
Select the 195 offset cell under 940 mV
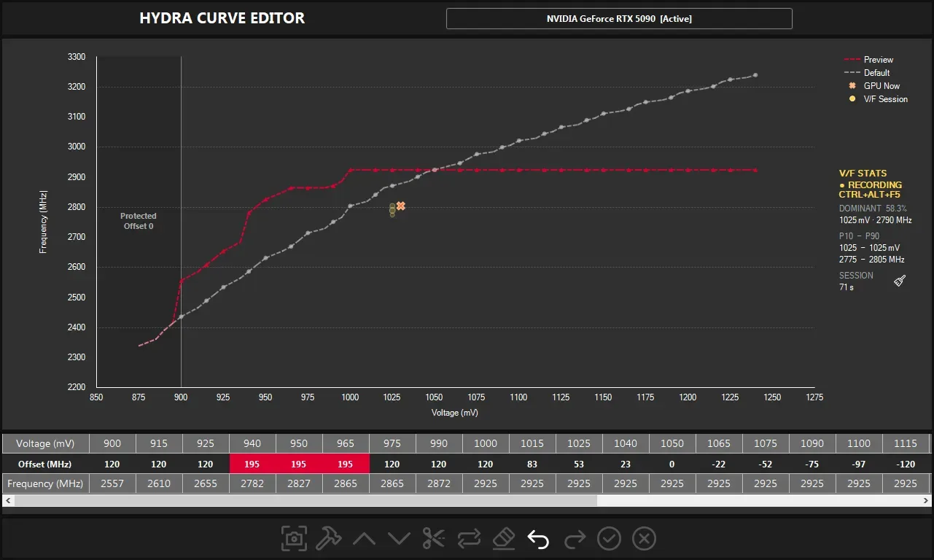point(252,464)
